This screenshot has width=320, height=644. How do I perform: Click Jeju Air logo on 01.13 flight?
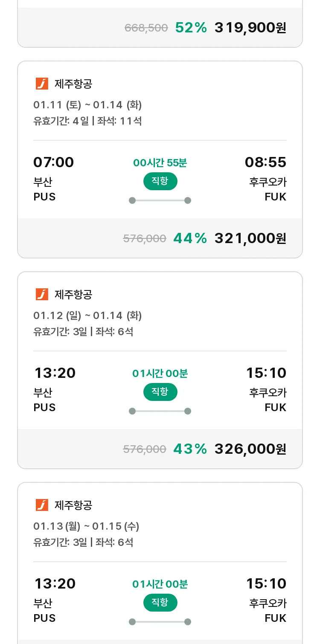point(42,505)
